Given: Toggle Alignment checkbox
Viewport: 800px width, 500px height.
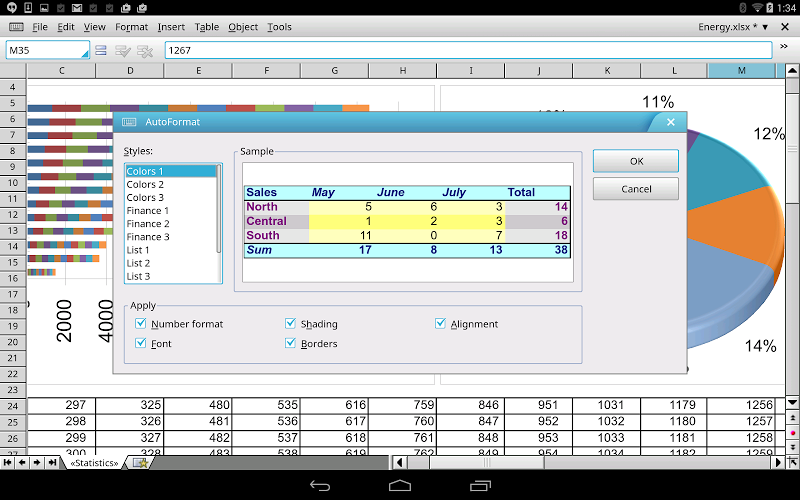Looking at the screenshot, I should 440,323.
